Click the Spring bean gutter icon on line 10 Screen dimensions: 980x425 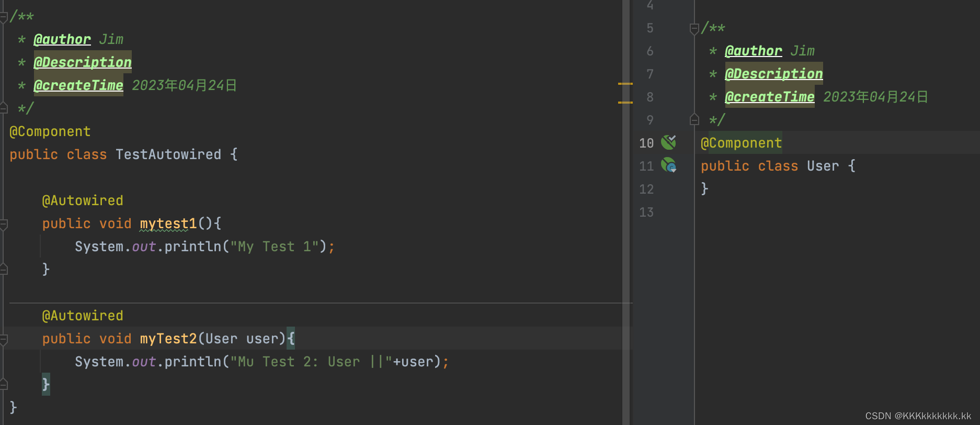[668, 142]
